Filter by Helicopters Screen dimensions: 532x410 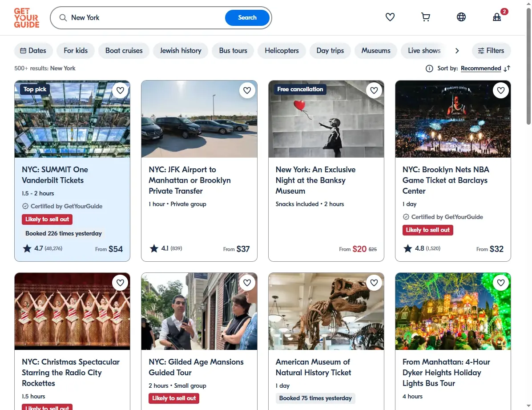(282, 51)
